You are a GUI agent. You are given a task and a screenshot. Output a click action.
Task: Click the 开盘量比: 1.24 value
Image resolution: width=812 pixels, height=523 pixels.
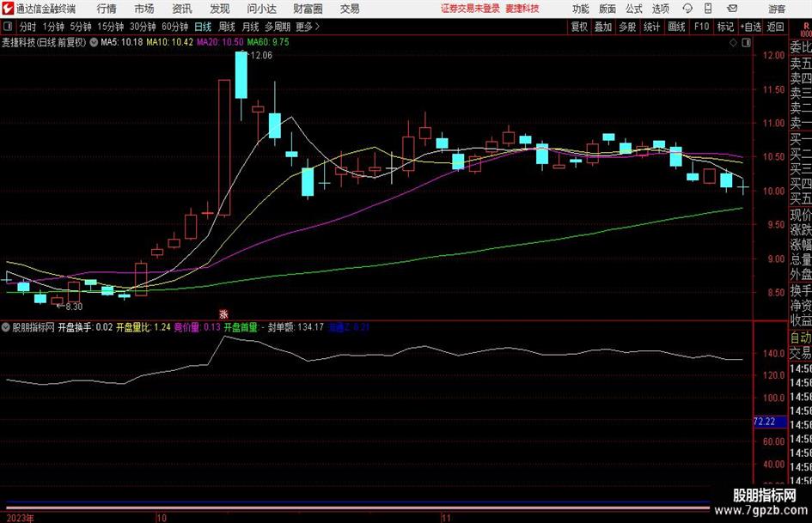(x=143, y=327)
